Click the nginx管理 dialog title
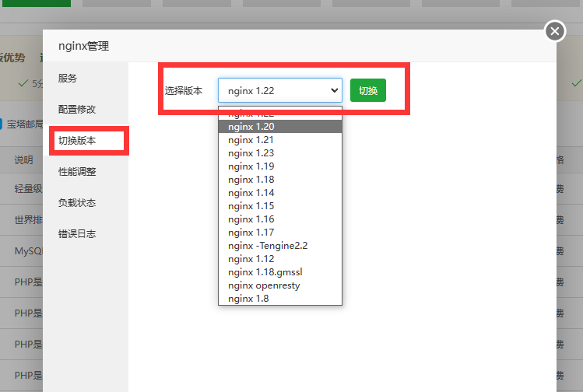 [83, 46]
